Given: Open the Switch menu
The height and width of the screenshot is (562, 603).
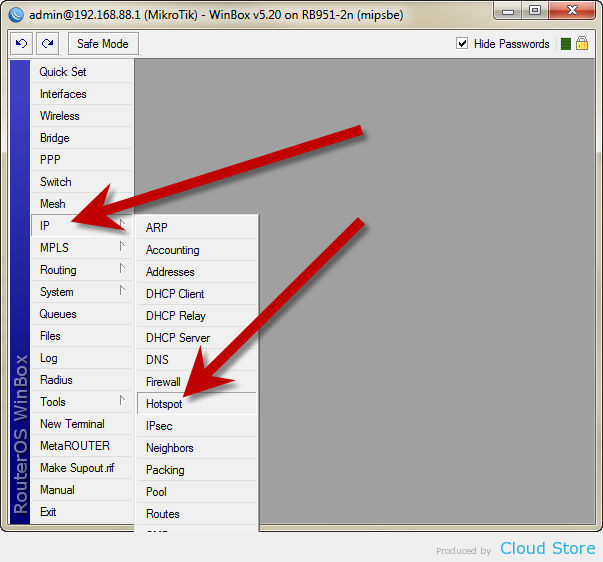Looking at the screenshot, I should click(x=82, y=182).
